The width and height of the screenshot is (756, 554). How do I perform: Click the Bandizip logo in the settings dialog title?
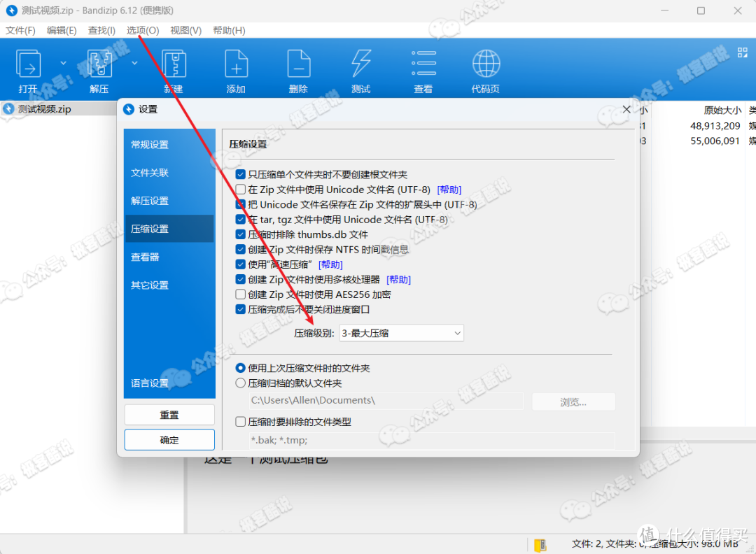(129, 109)
